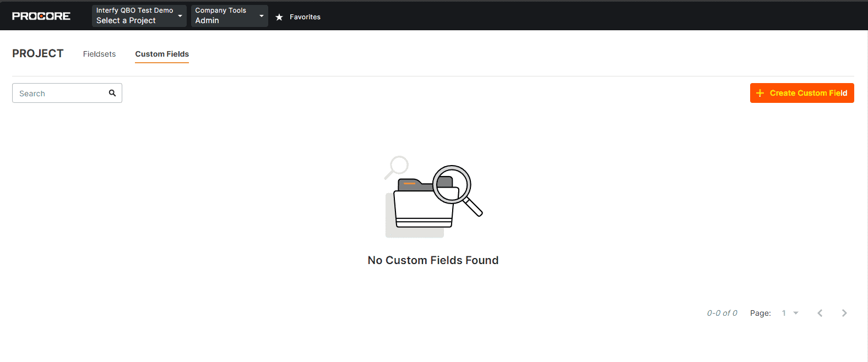Click the PROJECT page heading
Viewport: 868px width, 362px height.
pos(38,53)
